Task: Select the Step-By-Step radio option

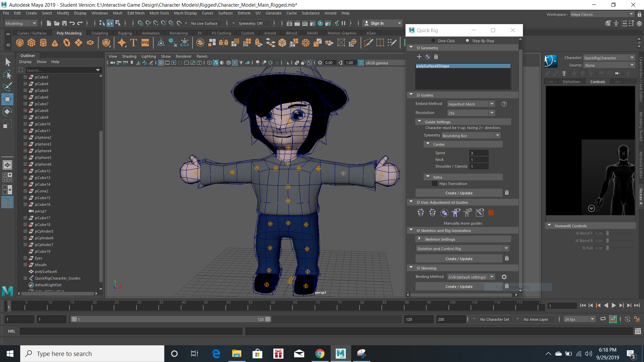Action: [467, 41]
